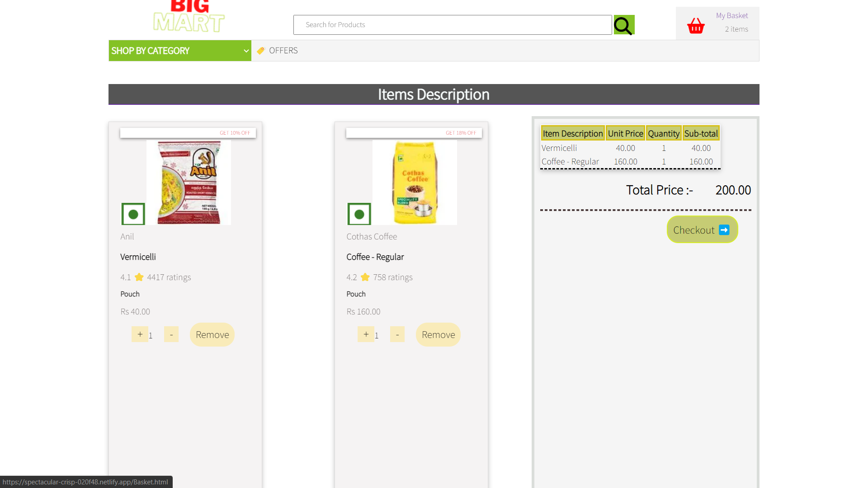Open My Basket link
The height and width of the screenshot is (488, 868).
click(x=732, y=15)
